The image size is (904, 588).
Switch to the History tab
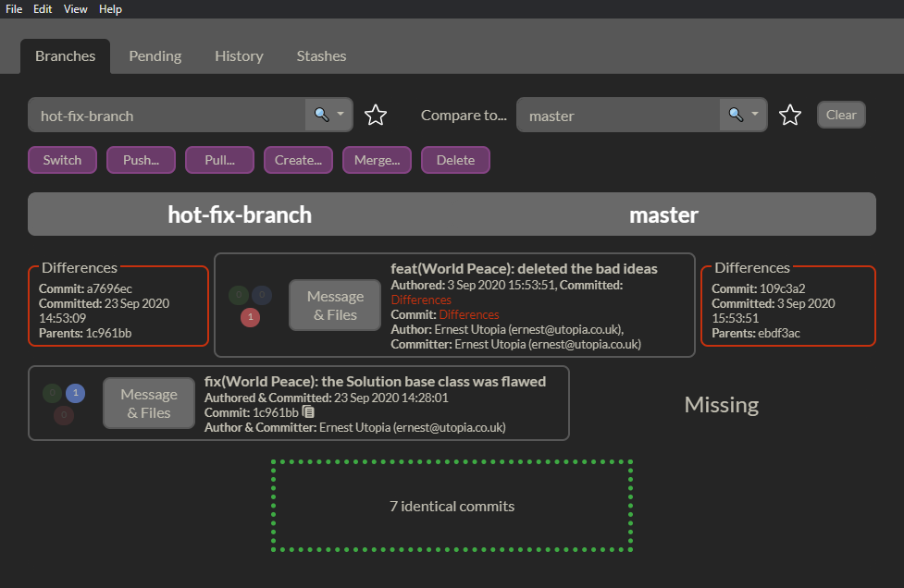(x=240, y=55)
